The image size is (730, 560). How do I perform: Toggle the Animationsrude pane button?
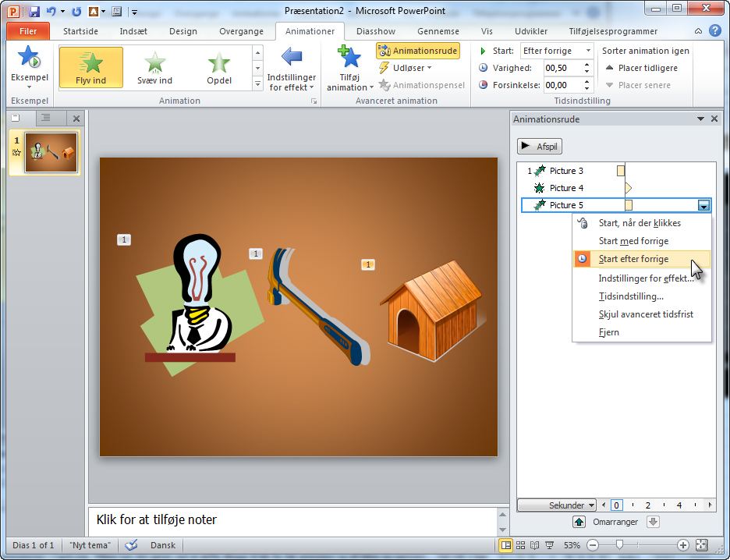(417, 51)
